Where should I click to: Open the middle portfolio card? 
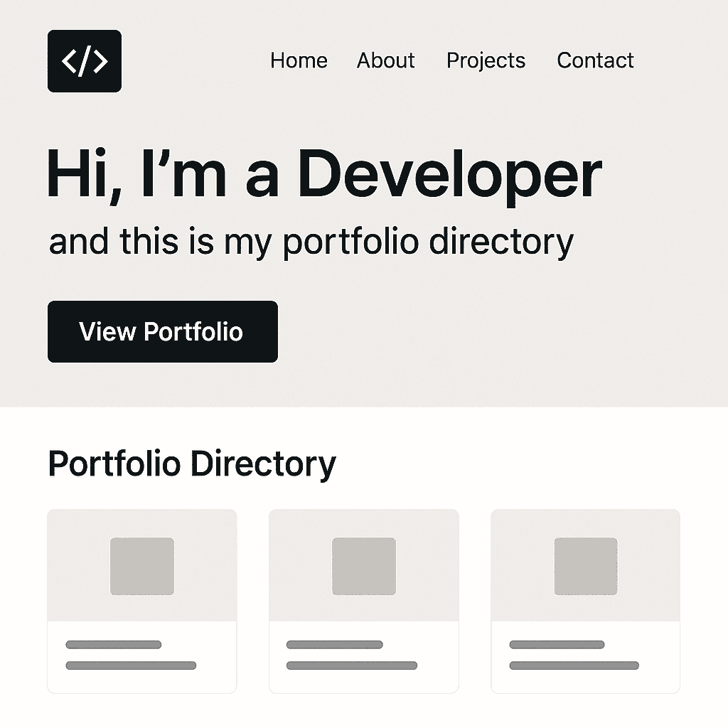click(364, 599)
